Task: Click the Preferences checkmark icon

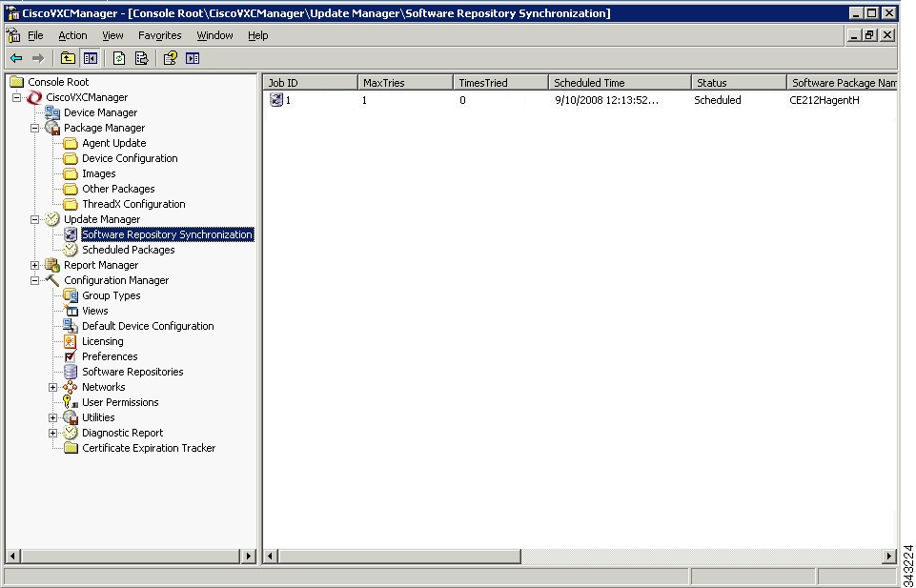Action: coord(71,356)
